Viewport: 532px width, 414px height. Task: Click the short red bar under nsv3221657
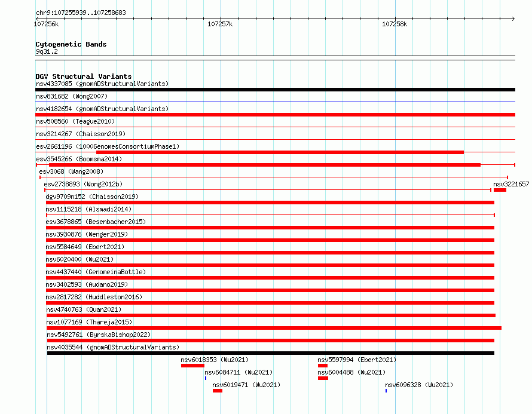pyautogui.click(x=500, y=190)
